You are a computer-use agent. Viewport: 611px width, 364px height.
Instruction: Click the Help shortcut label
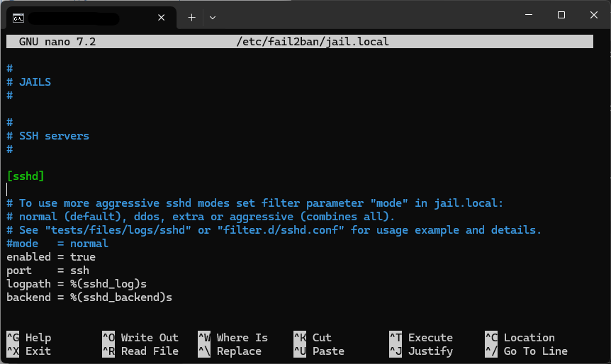(38, 338)
